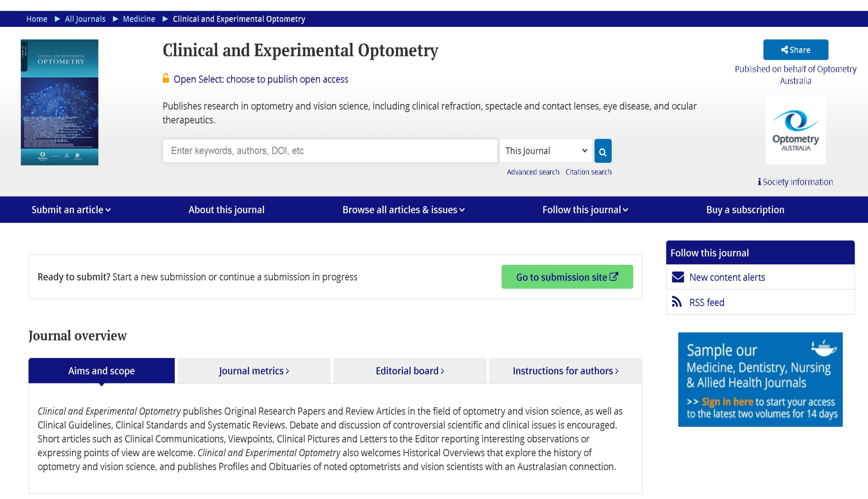Screen dimensions: 868x499
Task: Go to Home in the breadcrumb
Action: click(37, 19)
